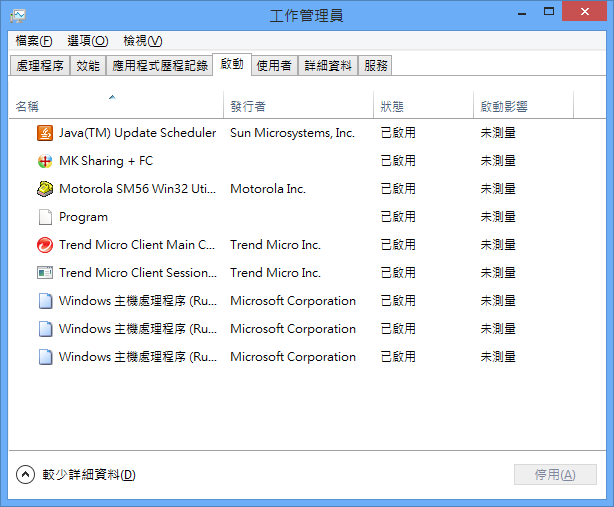Viewport: 614px width, 507px height.
Task: Switch to the 處理程序 tab
Action: [40, 65]
